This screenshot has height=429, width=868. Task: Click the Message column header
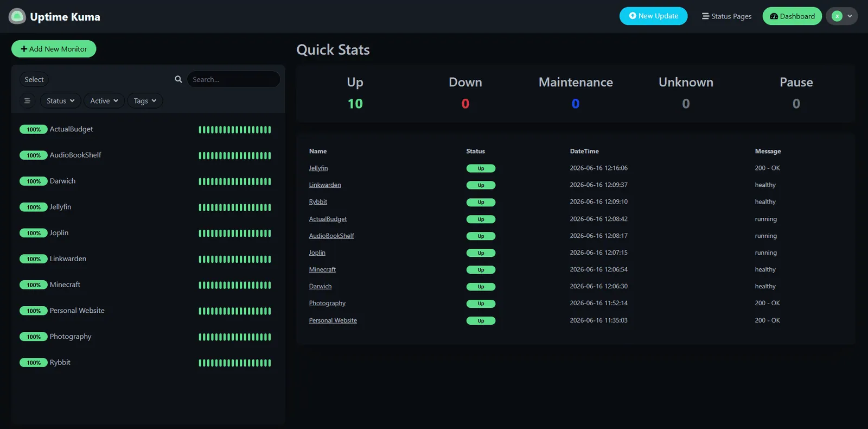pyautogui.click(x=768, y=151)
